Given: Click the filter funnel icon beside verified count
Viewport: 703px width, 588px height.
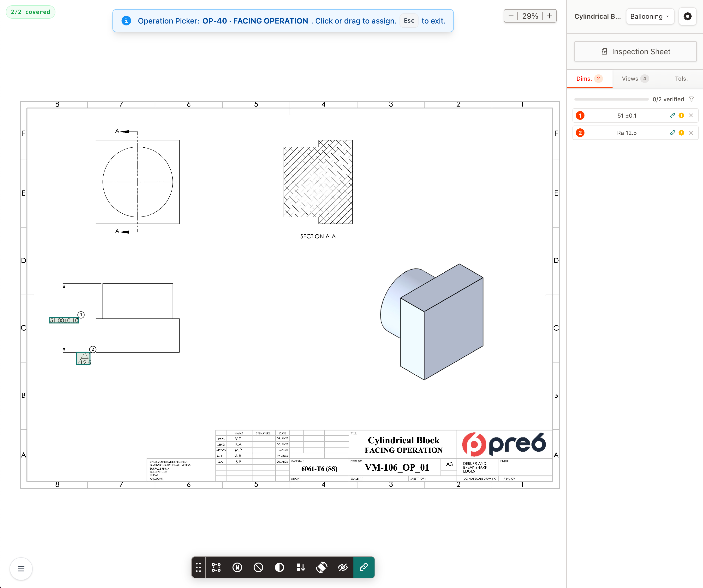Looking at the screenshot, I should coord(692,99).
